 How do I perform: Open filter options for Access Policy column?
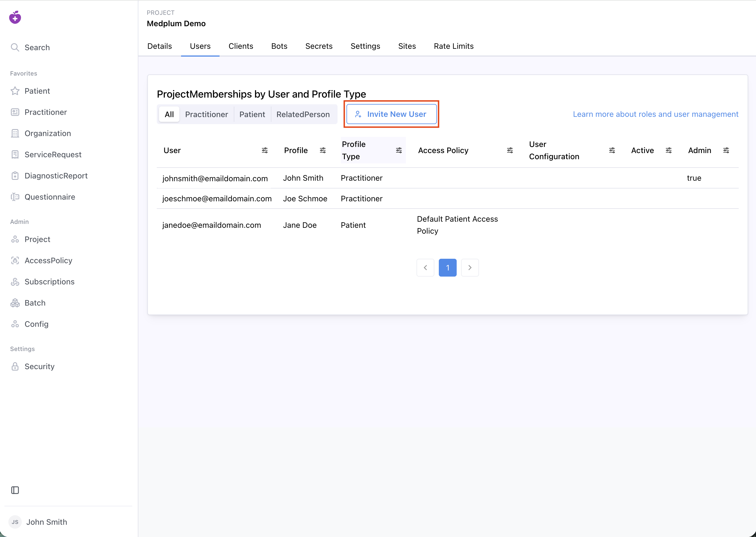510,150
